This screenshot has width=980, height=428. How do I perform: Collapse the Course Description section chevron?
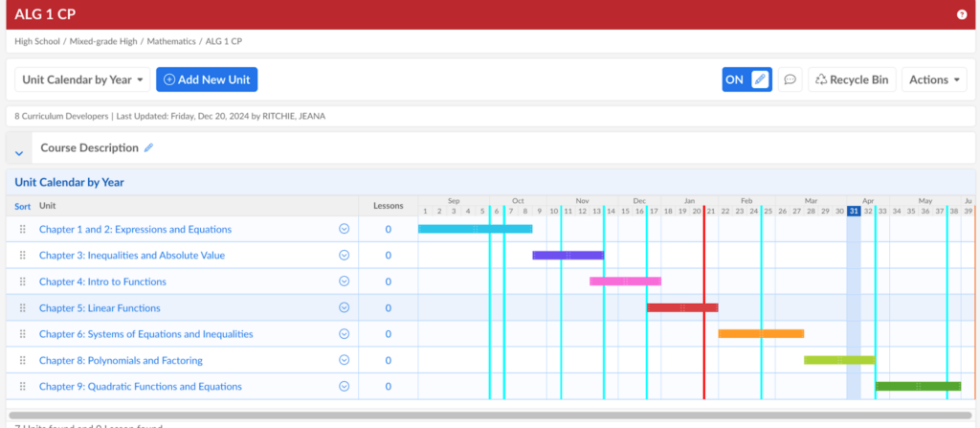pyautogui.click(x=19, y=151)
